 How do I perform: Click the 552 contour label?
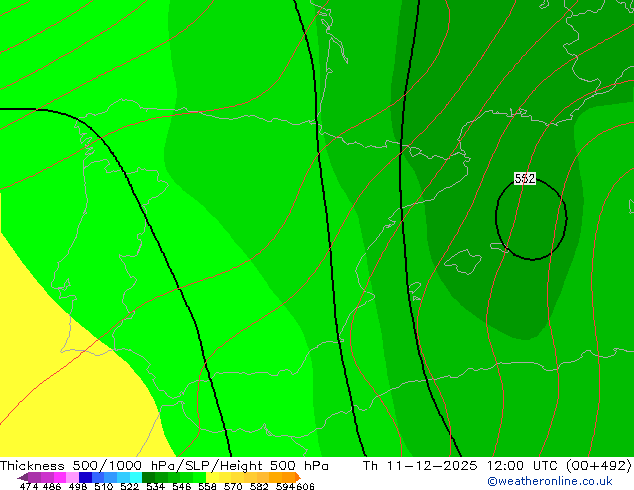(525, 178)
